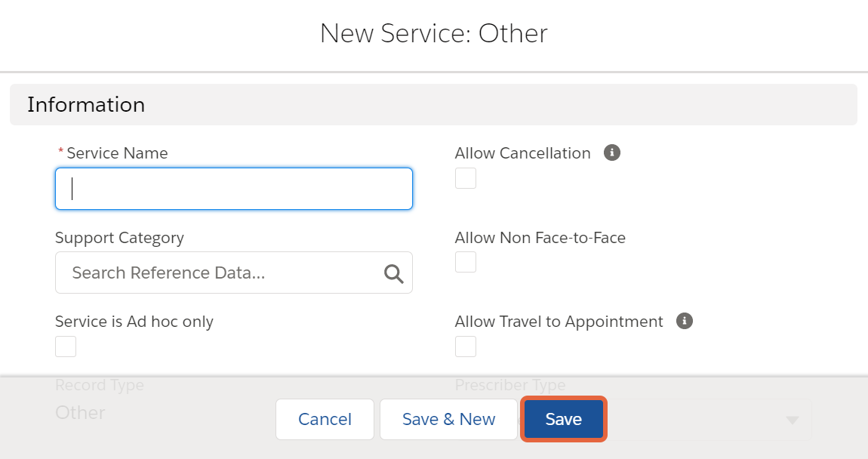
Task: Click Cancel to discard the new service
Action: [325, 419]
